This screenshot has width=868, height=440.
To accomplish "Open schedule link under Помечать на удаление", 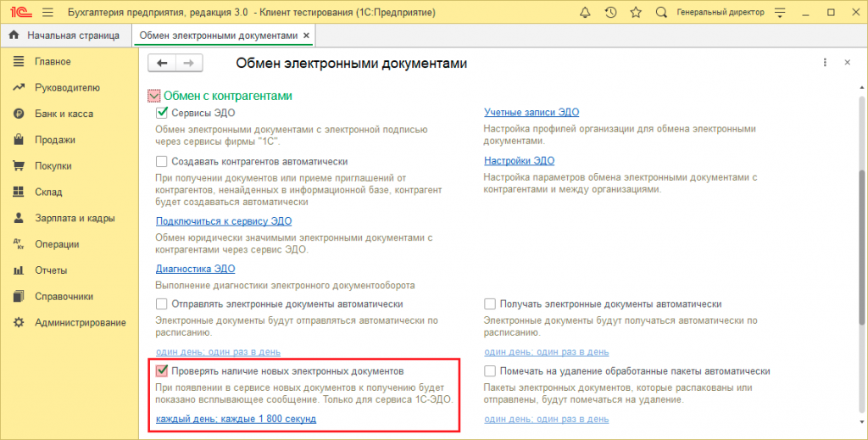I will click(x=547, y=419).
